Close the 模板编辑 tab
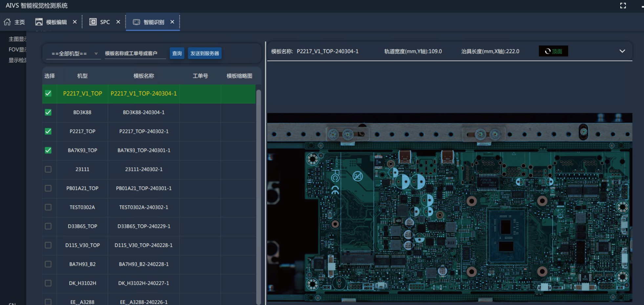This screenshot has width=644, height=305. (x=75, y=22)
